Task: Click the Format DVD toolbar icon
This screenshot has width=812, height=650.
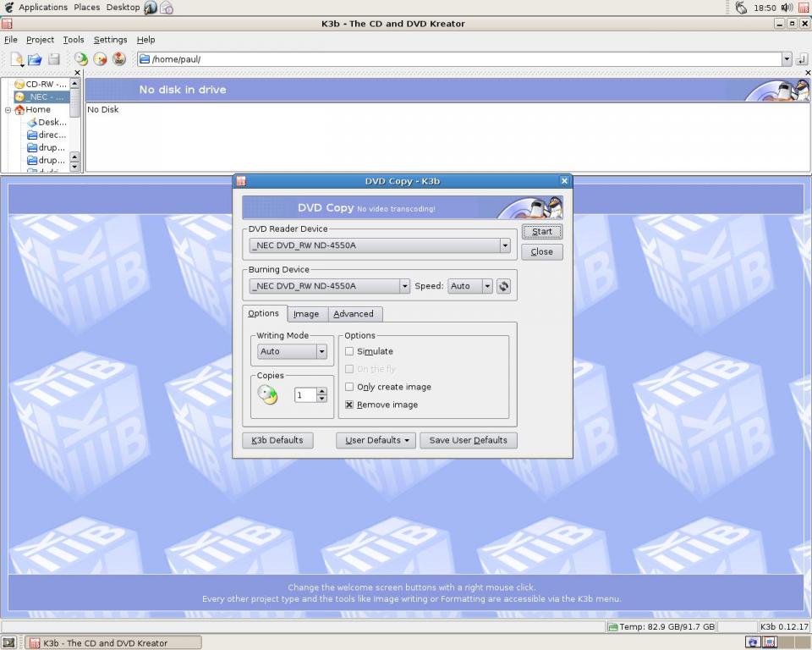Action: click(119, 59)
